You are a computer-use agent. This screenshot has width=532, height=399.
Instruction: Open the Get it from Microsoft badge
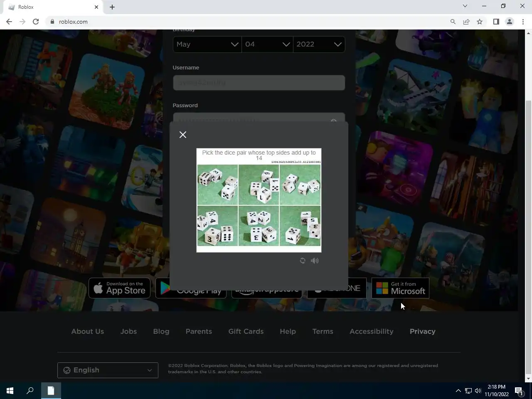coord(400,288)
